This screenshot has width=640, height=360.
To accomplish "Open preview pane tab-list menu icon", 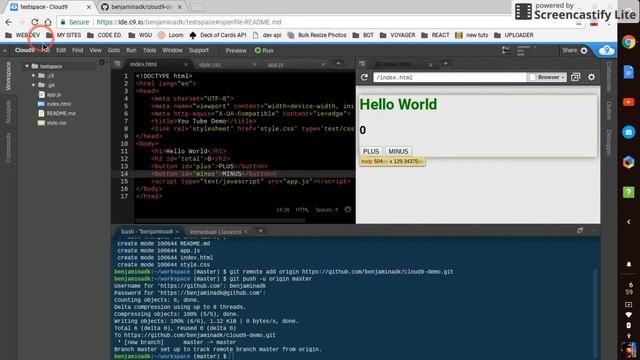I will coord(362,64).
